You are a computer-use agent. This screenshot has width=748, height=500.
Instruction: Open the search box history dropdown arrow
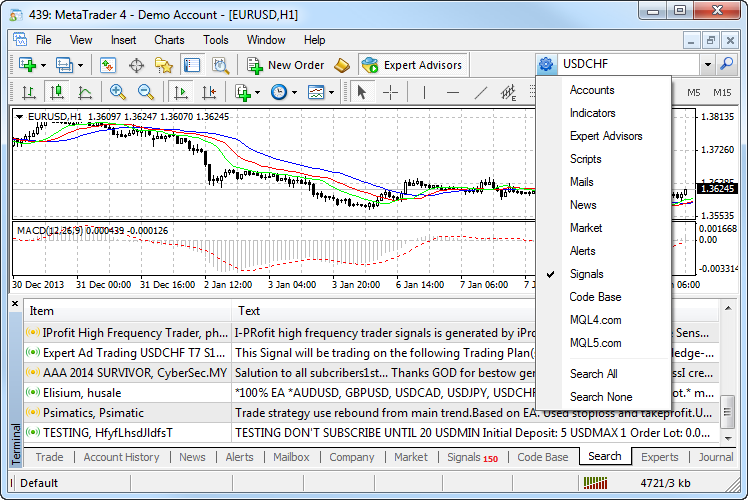707,65
